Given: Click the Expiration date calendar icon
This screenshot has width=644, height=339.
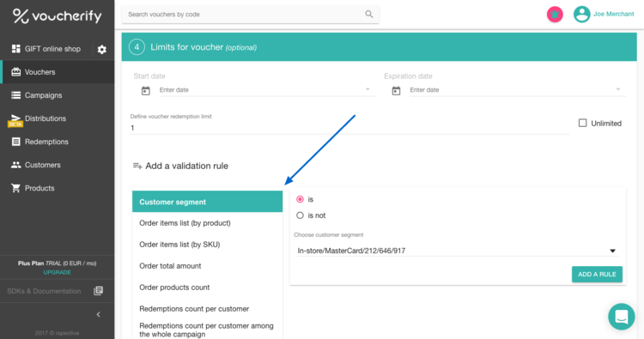Looking at the screenshot, I should coord(396,90).
